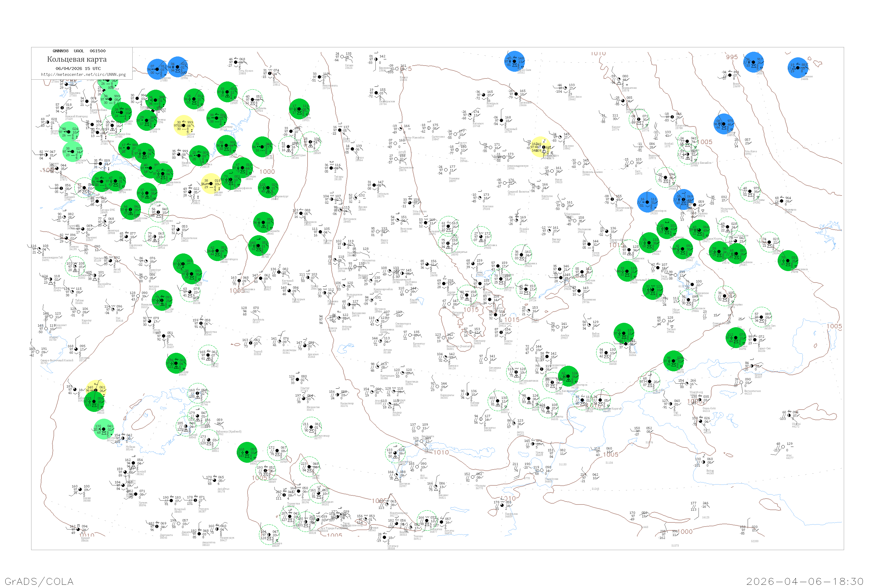882x588 pixels.
Task: Select the blue Тарко-Сале 23552 station marker
Action: (x=514, y=61)
